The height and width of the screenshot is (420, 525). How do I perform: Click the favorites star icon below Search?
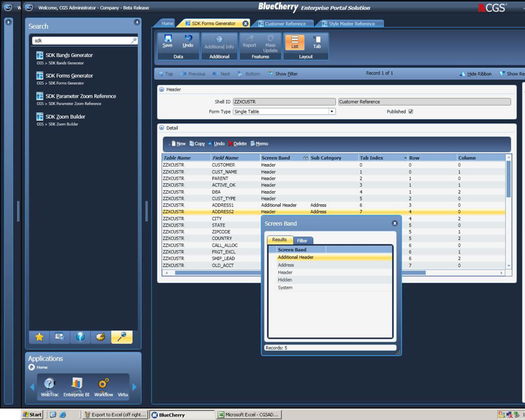41,337
